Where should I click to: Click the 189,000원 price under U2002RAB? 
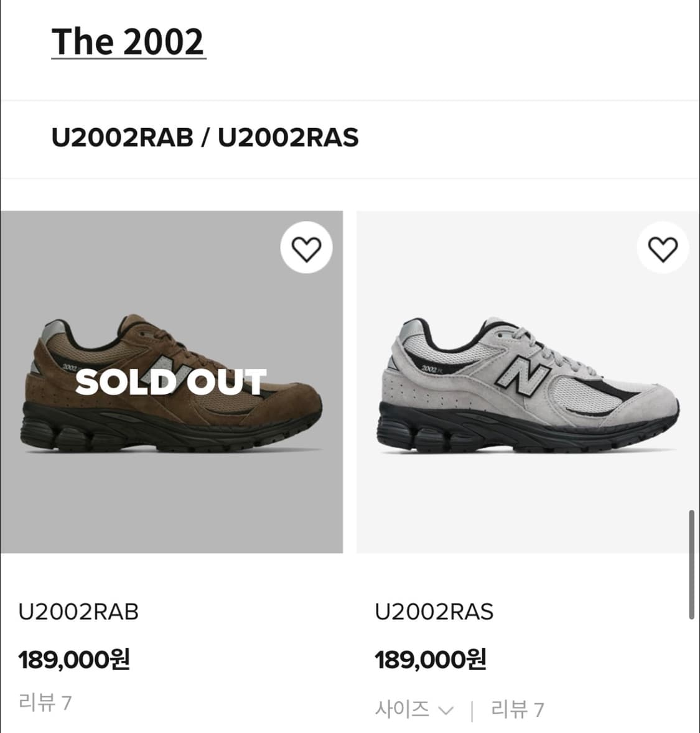(x=74, y=659)
